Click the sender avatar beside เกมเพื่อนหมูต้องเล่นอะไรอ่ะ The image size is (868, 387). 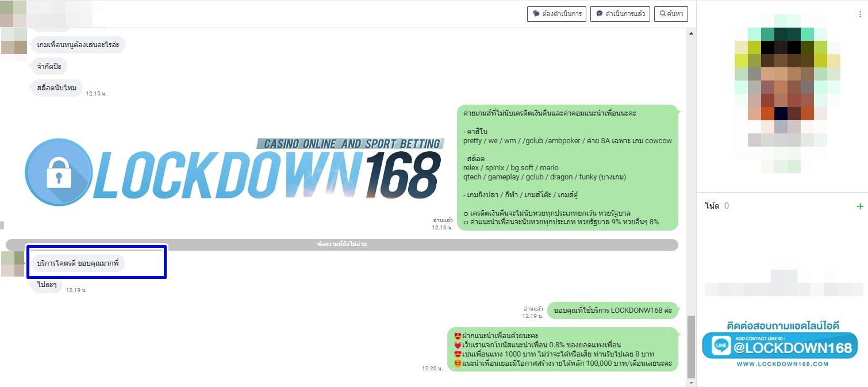tap(13, 47)
